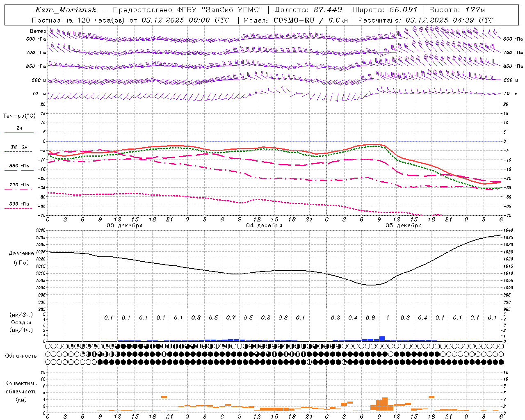Image resolution: width=525 pixels, height=420 pixels.
Task: Click the 'Осадки' precipitation label
Action: click(21, 322)
